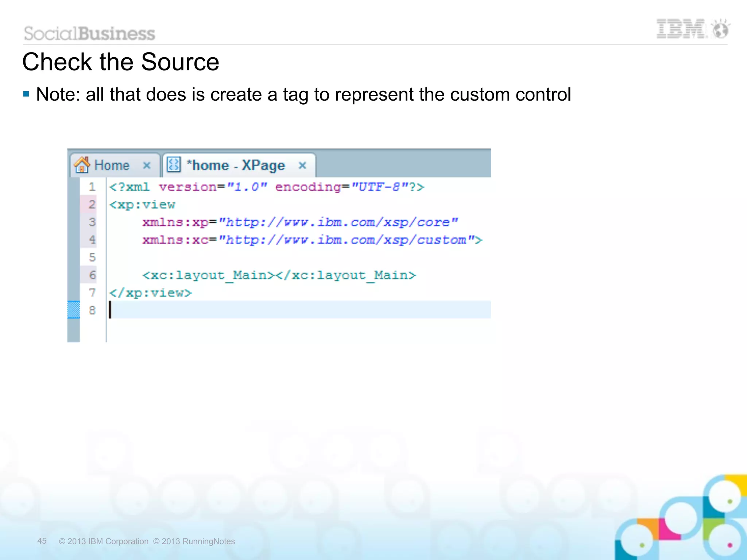Screen dimensions: 747x560
Task: Click line number 6 in gutter
Action: [x=92, y=275]
